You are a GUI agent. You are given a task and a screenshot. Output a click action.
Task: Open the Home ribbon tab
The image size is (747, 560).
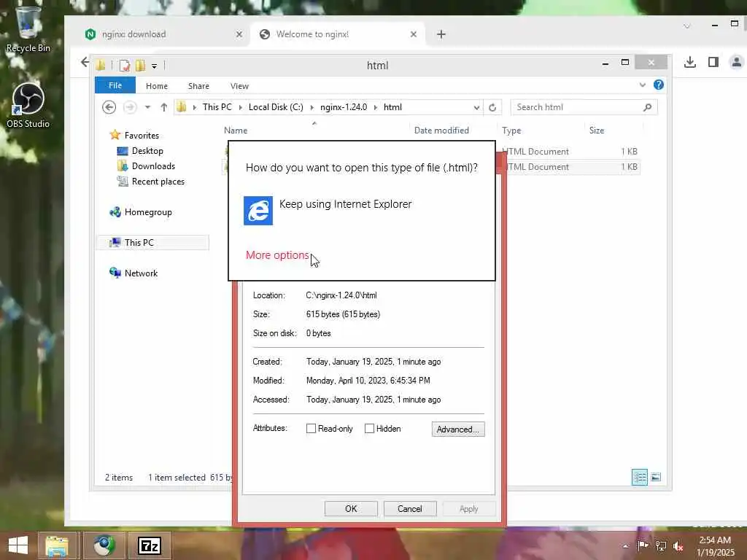pos(157,86)
